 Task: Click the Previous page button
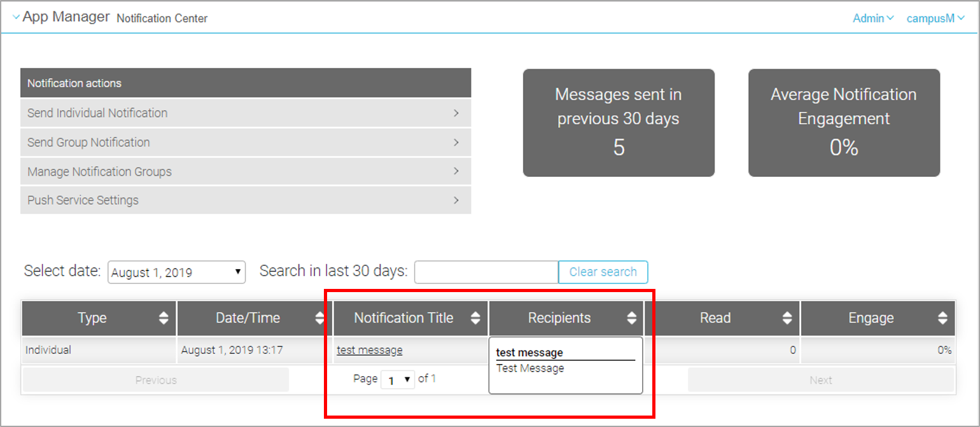point(156,380)
